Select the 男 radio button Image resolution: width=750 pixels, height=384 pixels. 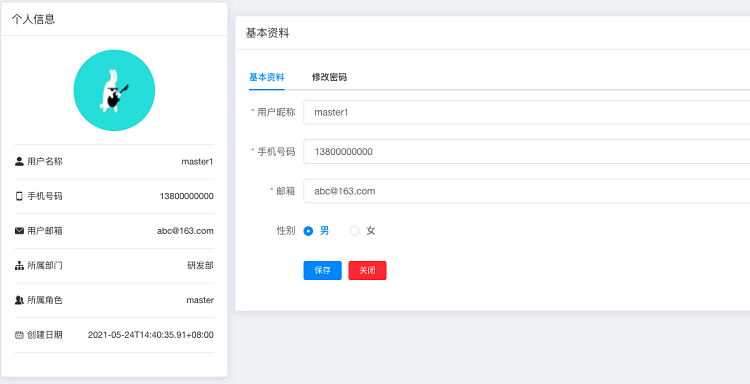click(309, 231)
